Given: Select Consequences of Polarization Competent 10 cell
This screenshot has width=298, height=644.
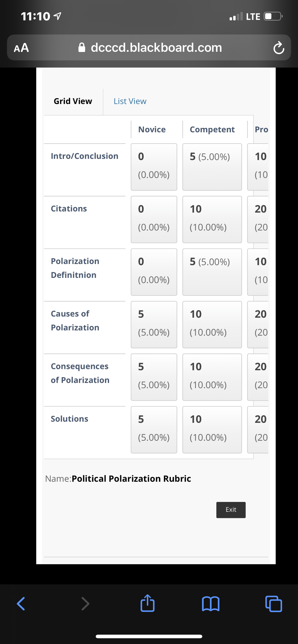Looking at the screenshot, I should click(212, 377).
